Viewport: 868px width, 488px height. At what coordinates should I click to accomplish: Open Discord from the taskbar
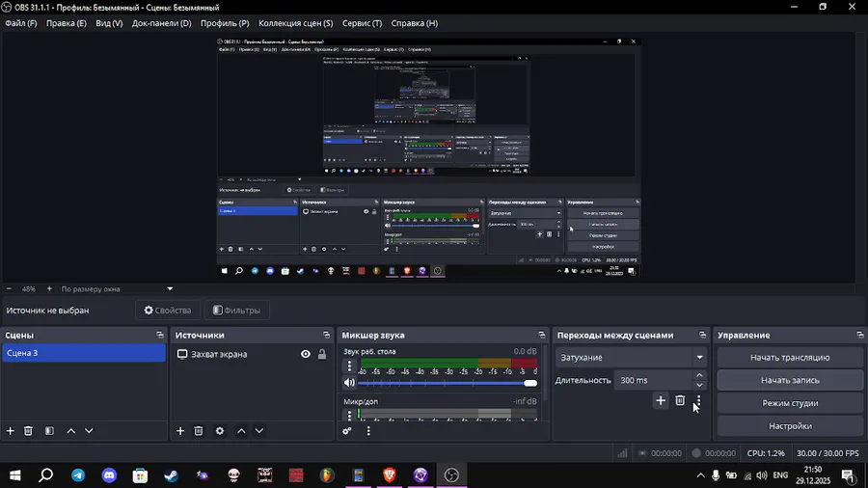pyautogui.click(x=109, y=475)
